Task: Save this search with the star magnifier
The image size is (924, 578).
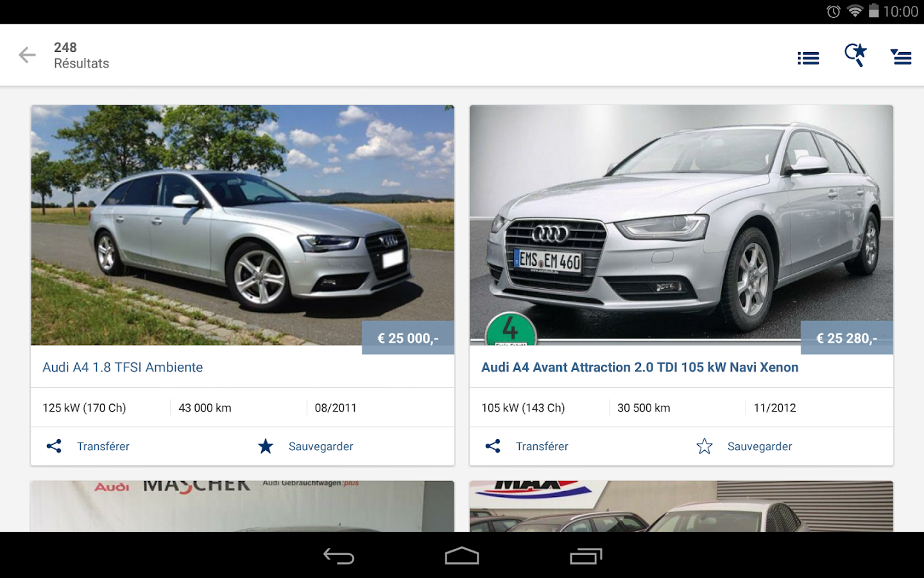Action: [x=855, y=55]
